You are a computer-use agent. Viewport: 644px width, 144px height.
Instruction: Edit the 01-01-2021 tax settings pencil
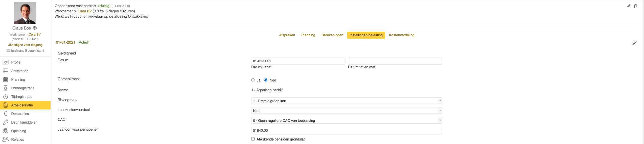pos(634,43)
